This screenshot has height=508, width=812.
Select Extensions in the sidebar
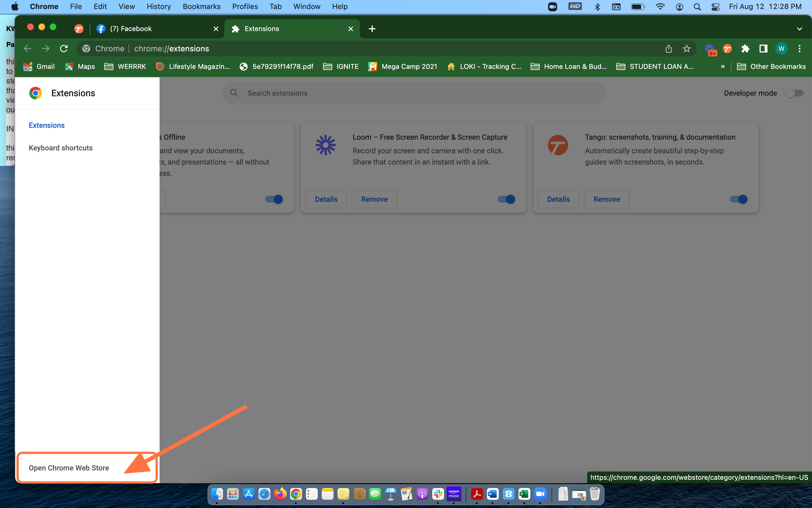click(x=47, y=125)
